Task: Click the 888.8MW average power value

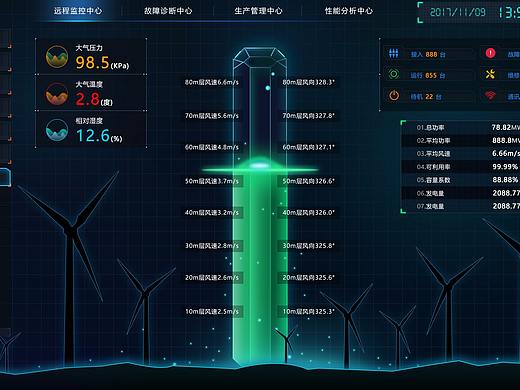Action: click(x=506, y=140)
